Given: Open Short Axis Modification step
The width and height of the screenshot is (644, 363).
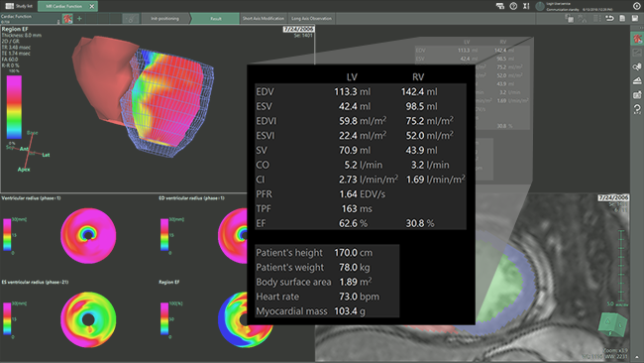Looking at the screenshot, I should 264,19.
